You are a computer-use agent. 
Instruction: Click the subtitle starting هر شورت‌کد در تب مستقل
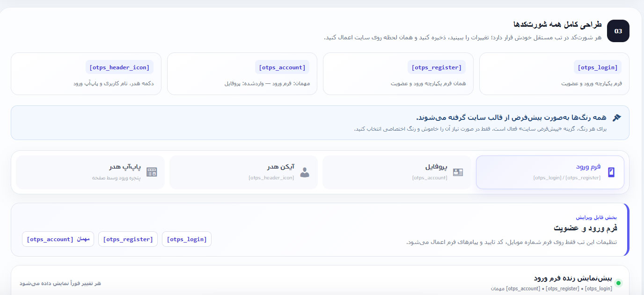coord(463,37)
